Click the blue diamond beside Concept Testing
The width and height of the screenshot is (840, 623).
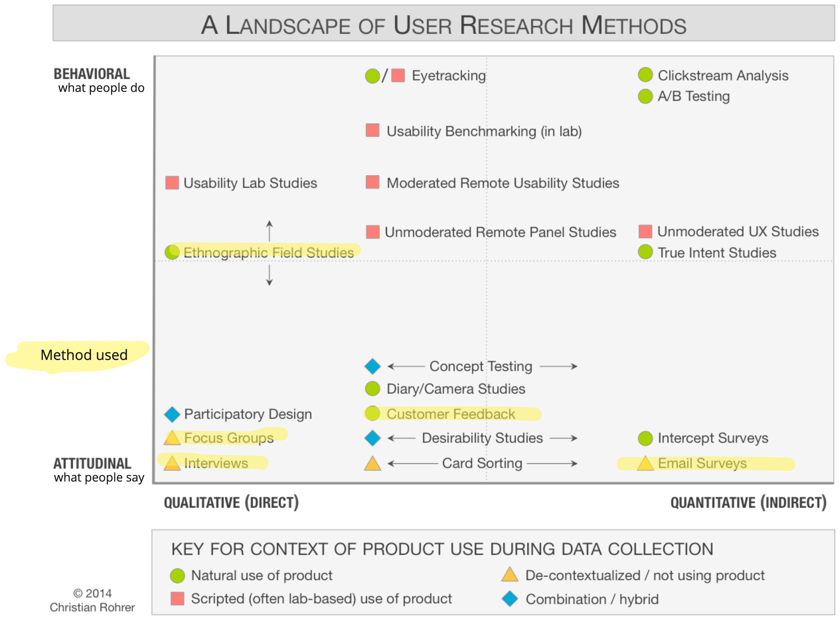pos(372,366)
